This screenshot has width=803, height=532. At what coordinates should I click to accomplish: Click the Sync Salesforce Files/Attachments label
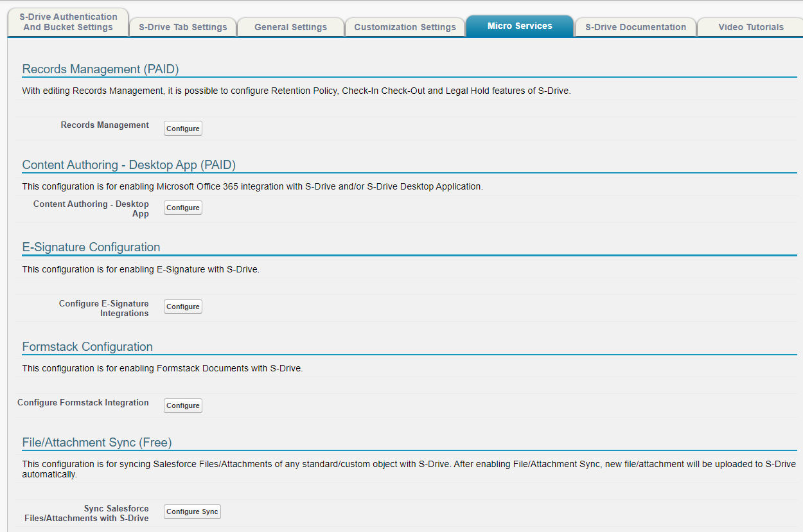click(x=87, y=513)
